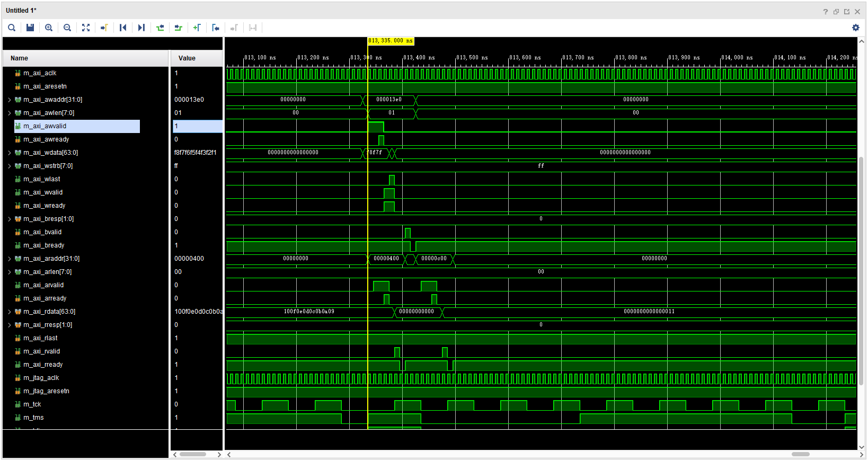Image resolution: width=868 pixels, height=460 pixels.
Task: Expand the m_axi_wdata[63:0] bus
Action: click(x=9, y=153)
